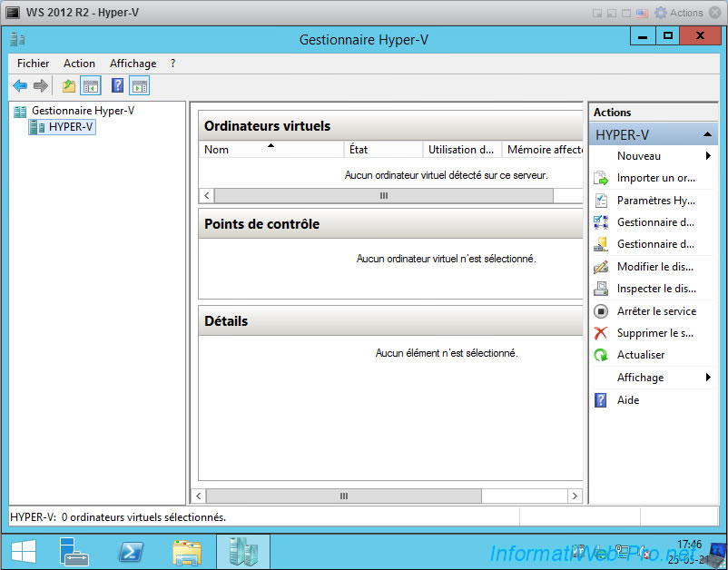
Task: Click the Mémoire affectée column header
Action: [x=542, y=150]
